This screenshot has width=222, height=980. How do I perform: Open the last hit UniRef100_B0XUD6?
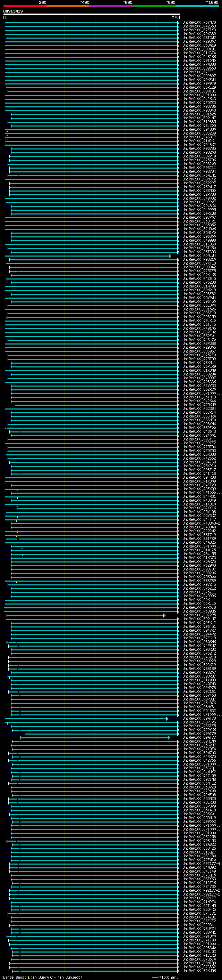click(199, 971)
